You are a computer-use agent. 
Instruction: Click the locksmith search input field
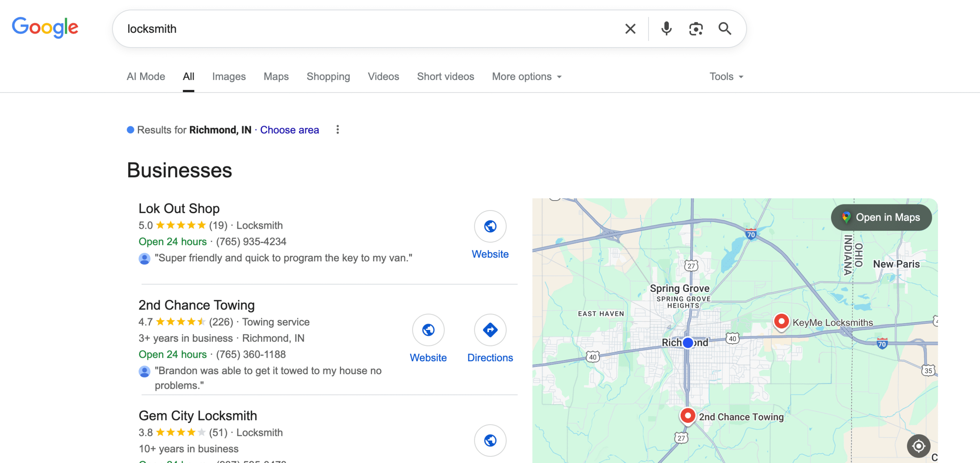click(345, 29)
